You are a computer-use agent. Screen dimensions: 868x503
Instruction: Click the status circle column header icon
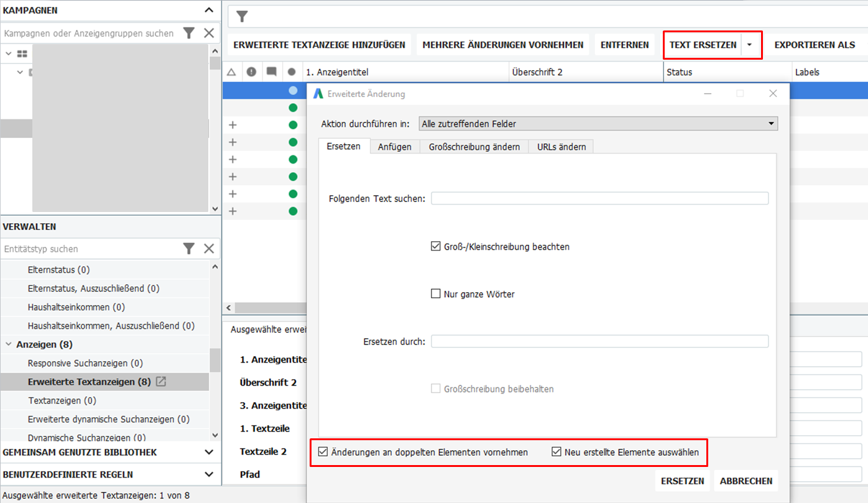[x=292, y=72]
